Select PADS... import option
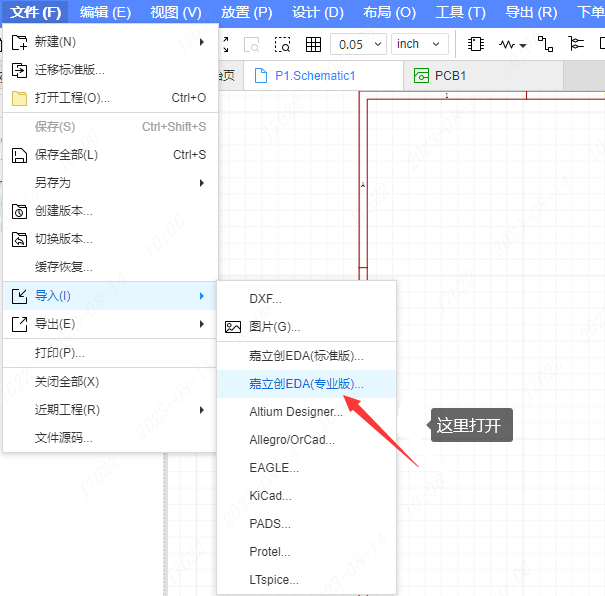The height and width of the screenshot is (596, 605). coord(307,524)
